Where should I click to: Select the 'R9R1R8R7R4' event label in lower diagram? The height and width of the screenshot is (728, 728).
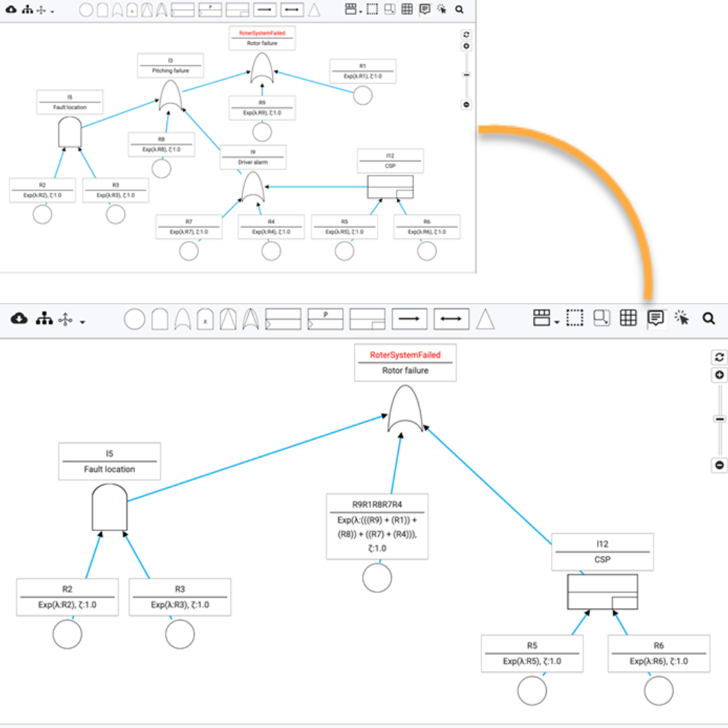[377, 527]
